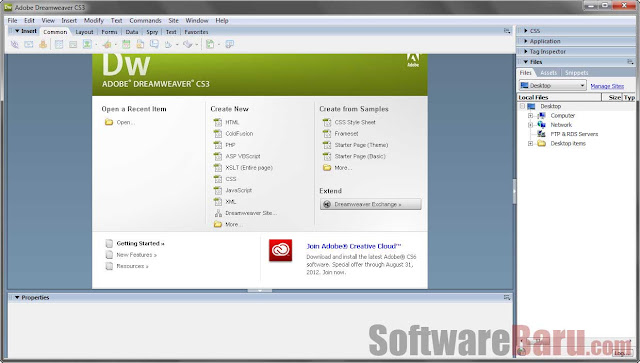
Task: Open the Media dropdown arrow
Action: click(116, 45)
